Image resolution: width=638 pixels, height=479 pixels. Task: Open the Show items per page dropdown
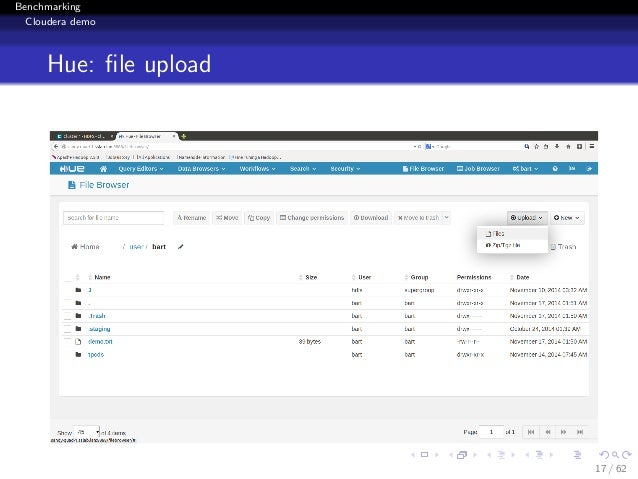[x=88, y=432]
